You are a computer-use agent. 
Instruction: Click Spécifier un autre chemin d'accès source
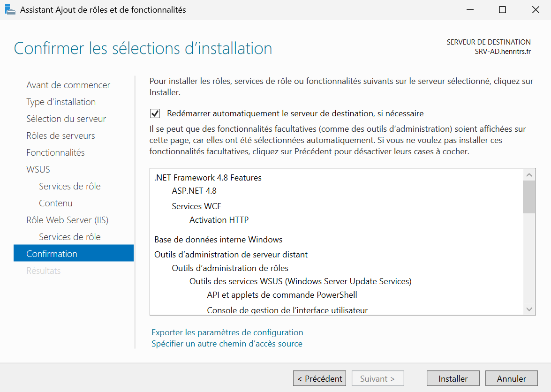(227, 344)
